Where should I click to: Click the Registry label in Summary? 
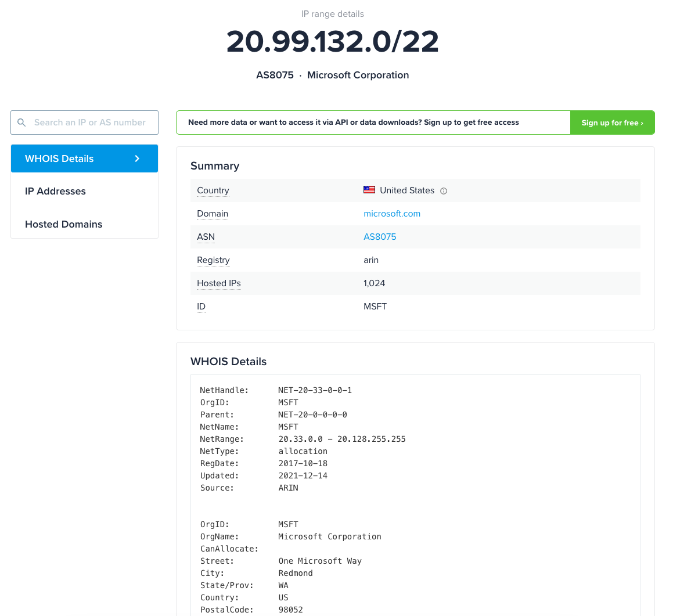tap(213, 260)
